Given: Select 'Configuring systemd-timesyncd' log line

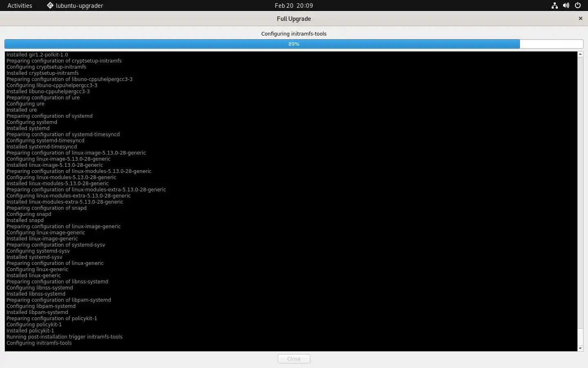Looking at the screenshot, I should click(x=45, y=140).
